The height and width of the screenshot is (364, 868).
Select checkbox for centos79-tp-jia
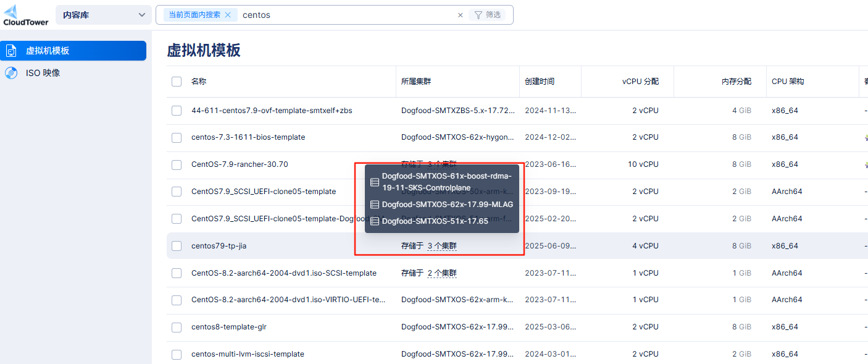click(x=177, y=246)
